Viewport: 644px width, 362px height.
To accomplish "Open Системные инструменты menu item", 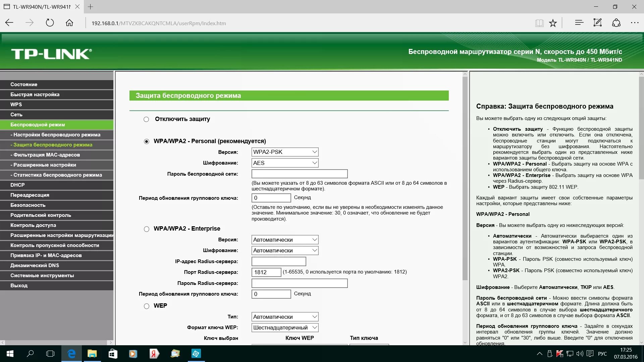I will 57,276.
